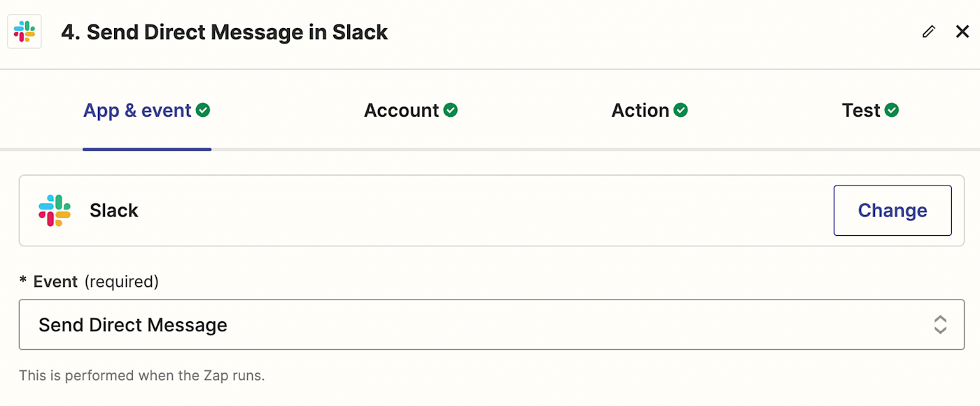This screenshot has height=406, width=980.
Task: Click the bold Event field label
Action: [x=55, y=281]
